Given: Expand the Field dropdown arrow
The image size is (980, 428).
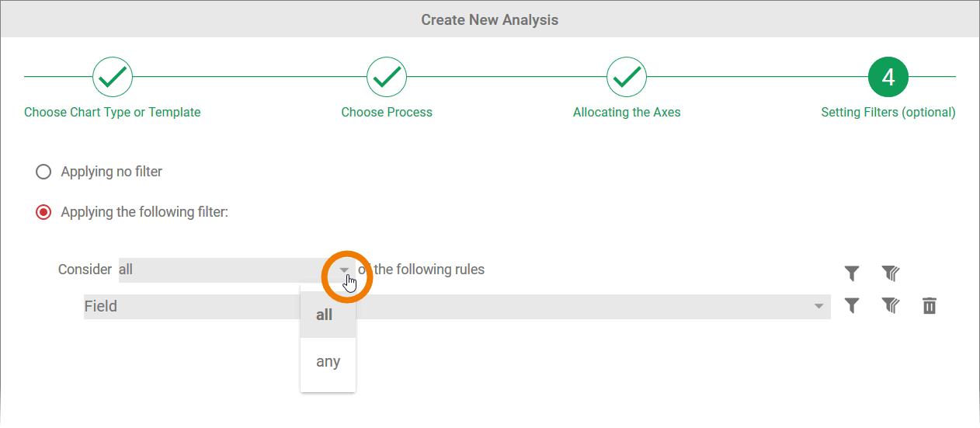Looking at the screenshot, I should pos(818,307).
